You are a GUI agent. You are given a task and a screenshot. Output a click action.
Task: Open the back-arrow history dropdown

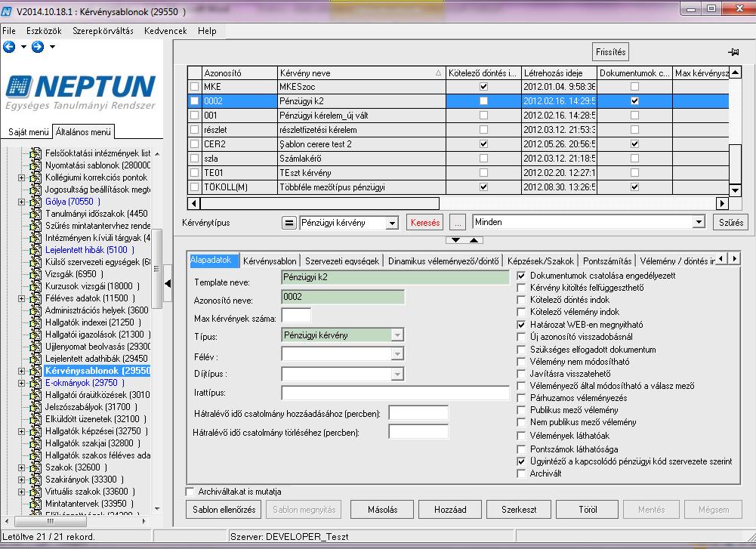coord(23,48)
